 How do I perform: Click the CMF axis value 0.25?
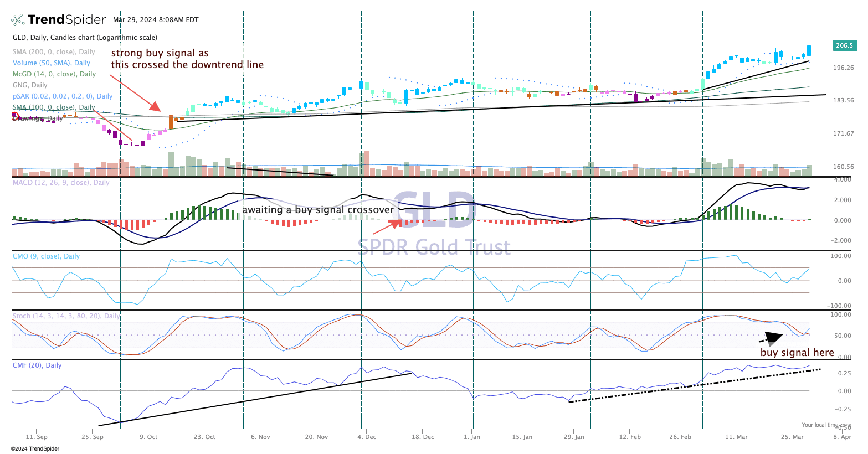click(845, 374)
